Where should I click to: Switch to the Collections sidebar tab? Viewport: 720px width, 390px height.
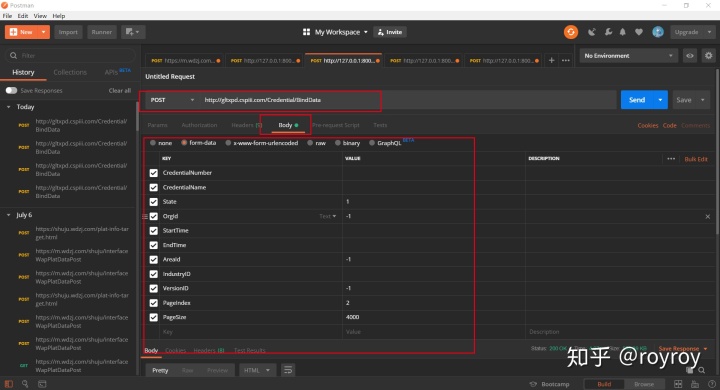(x=70, y=72)
